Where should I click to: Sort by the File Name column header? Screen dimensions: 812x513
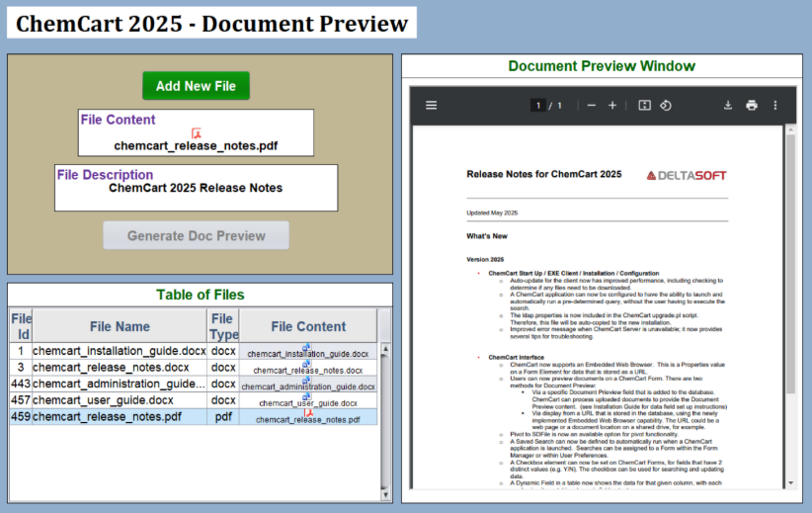[120, 326]
